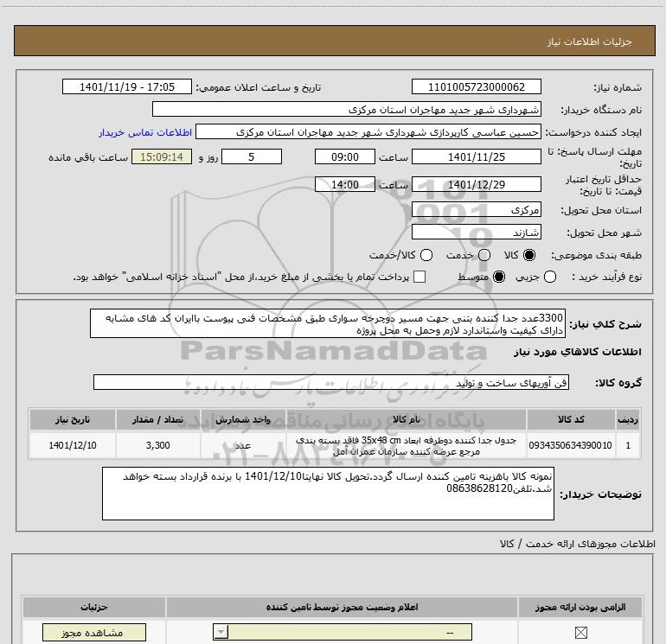This screenshot has height=644, width=666.
Task: Choose the جزیی purchase type radio
Action: coord(550,277)
